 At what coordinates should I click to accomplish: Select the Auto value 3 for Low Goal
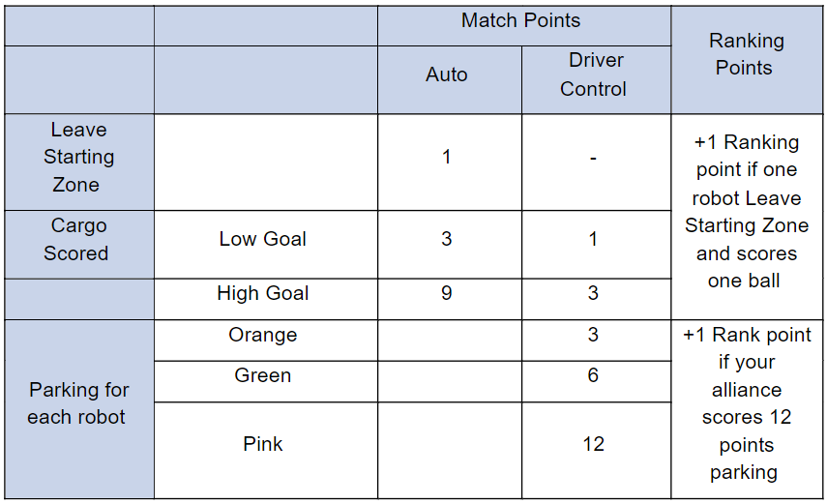pos(447,239)
